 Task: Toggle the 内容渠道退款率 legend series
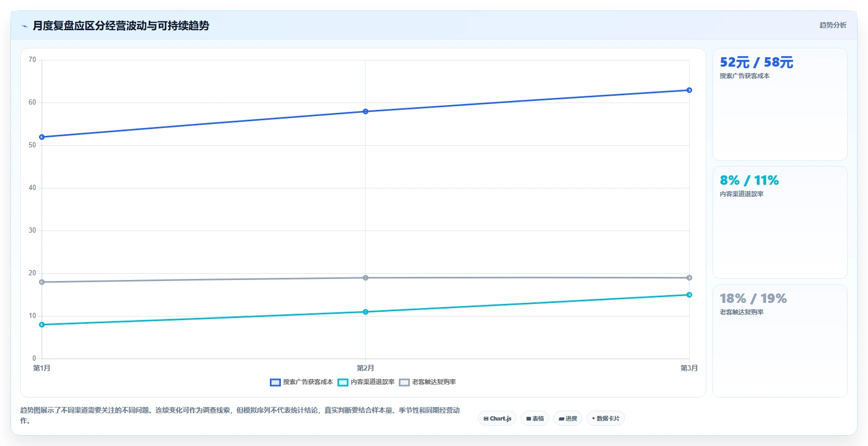(x=366, y=382)
